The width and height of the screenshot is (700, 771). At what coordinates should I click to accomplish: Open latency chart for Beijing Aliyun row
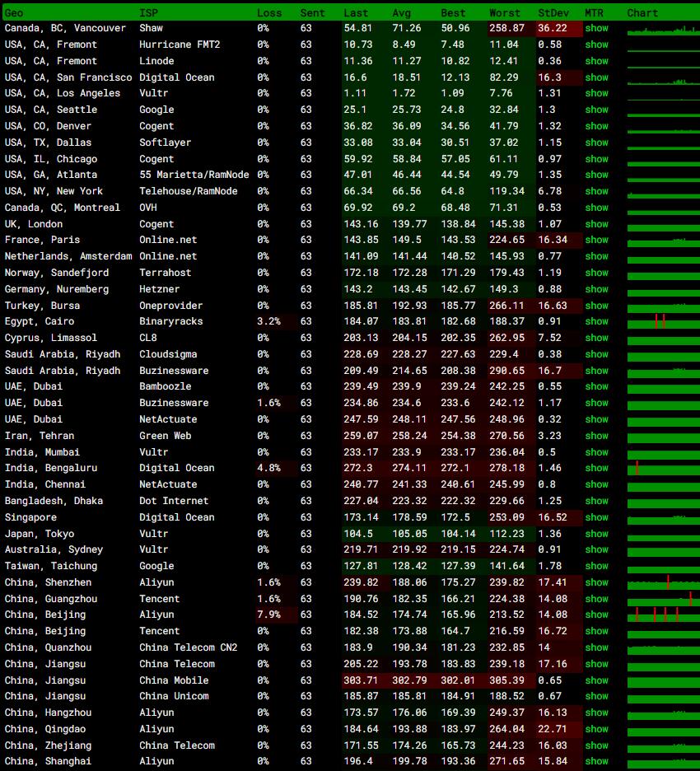click(664, 614)
